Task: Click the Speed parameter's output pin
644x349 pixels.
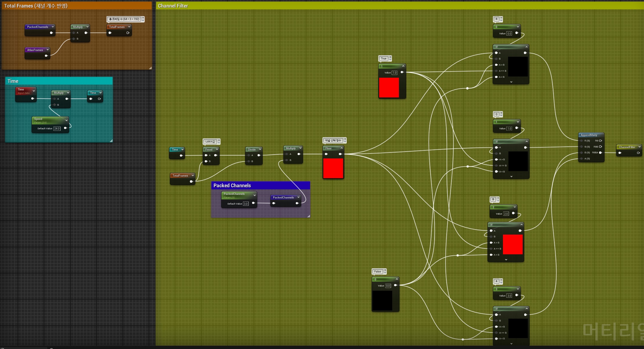Action: coord(65,128)
